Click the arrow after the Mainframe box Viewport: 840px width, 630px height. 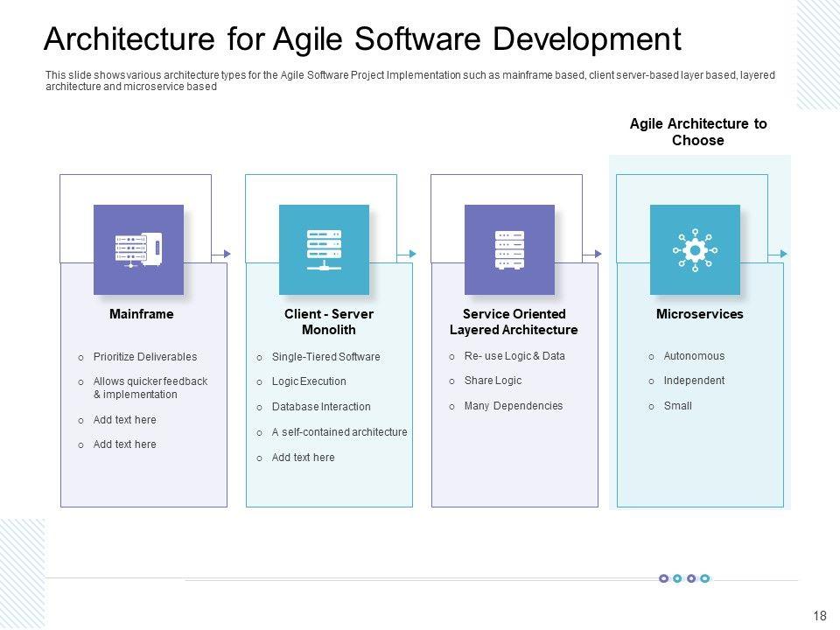pos(227,254)
